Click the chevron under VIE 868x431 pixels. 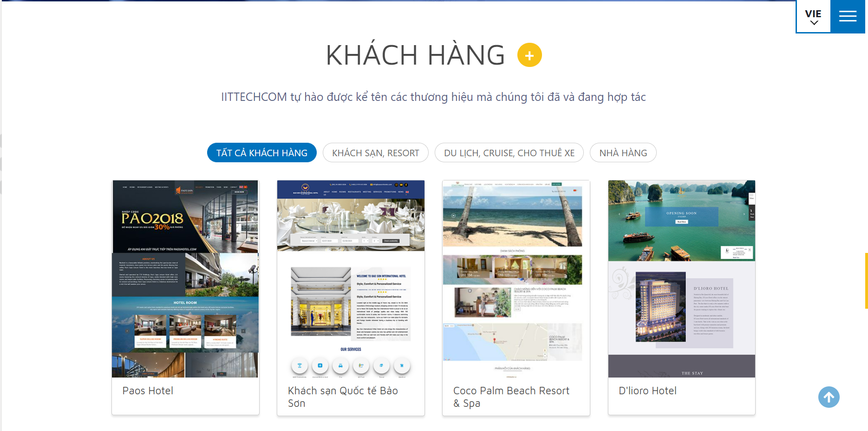(x=814, y=23)
